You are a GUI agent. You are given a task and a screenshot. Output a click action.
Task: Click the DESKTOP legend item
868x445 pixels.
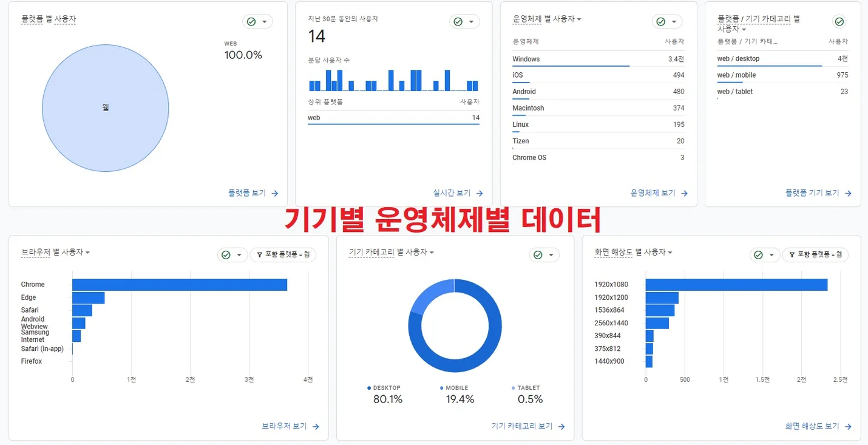[386, 394]
